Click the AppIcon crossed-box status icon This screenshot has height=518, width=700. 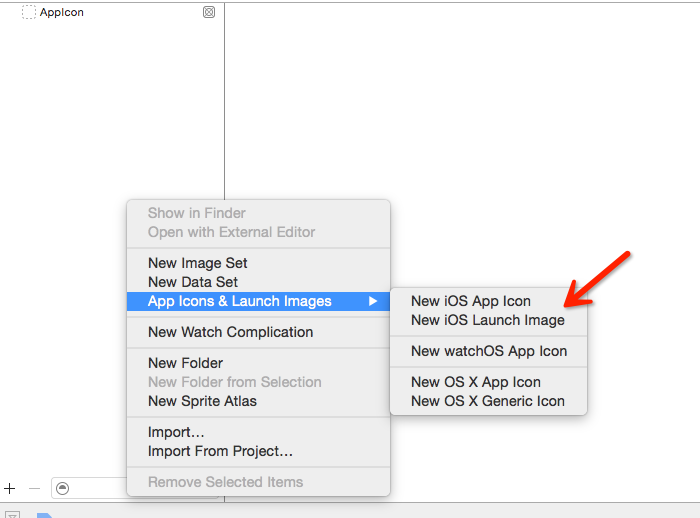209,12
